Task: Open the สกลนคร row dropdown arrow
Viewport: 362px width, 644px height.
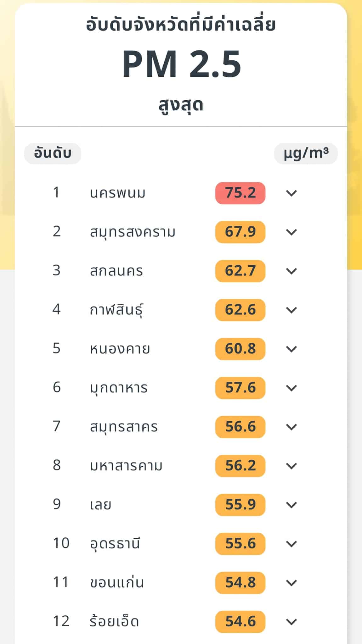Action: [x=291, y=271]
